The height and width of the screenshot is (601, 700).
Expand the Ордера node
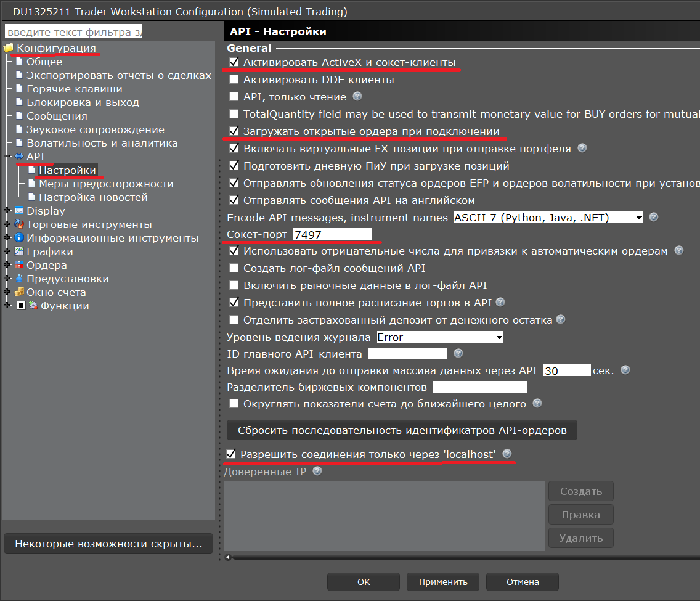(x=7, y=265)
